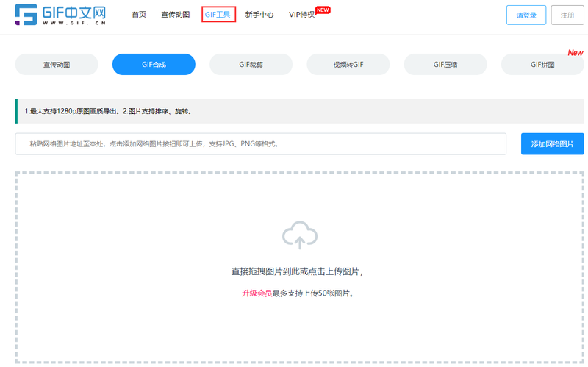Open the GIF拼图 tab
Viewport: 588px width, 367px height.
click(x=542, y=65)
